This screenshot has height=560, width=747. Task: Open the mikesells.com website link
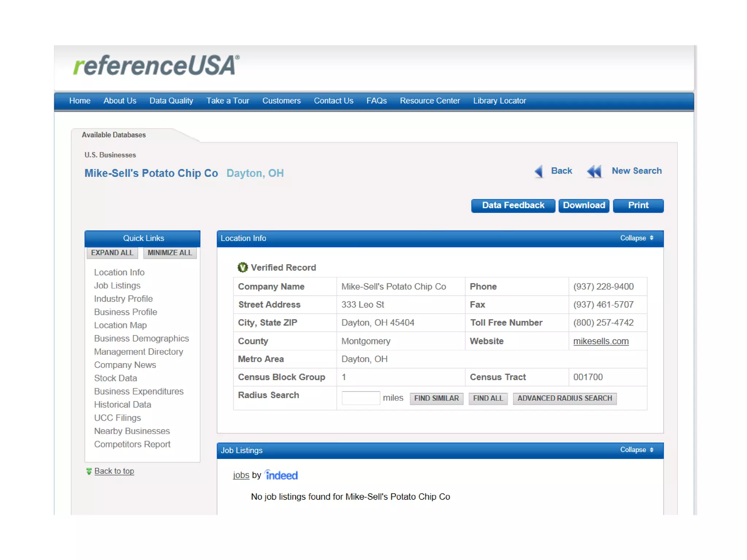(x=601, y=341)
